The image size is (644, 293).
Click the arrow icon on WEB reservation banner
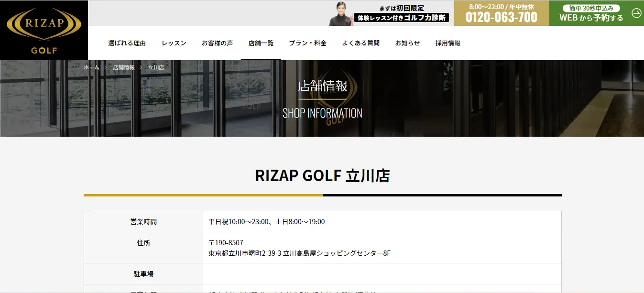tap(636, 13)
